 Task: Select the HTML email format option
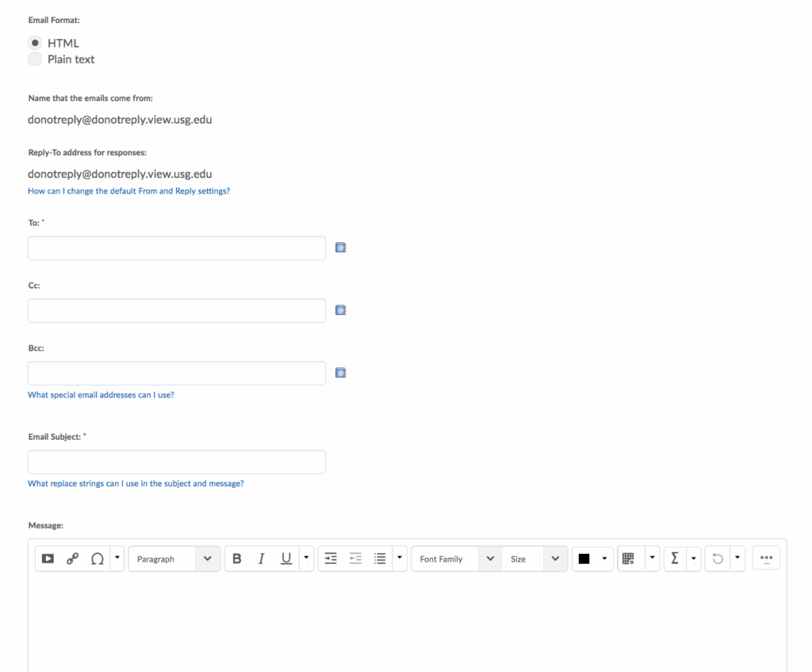(x=35, y=43)
